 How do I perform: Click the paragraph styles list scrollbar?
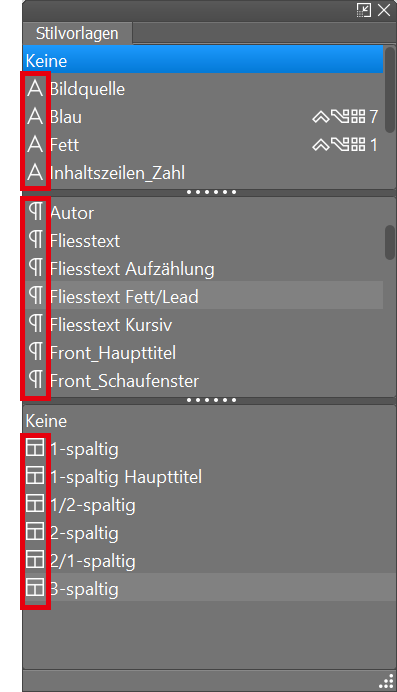pyautogui.click(x=390, y=242)
